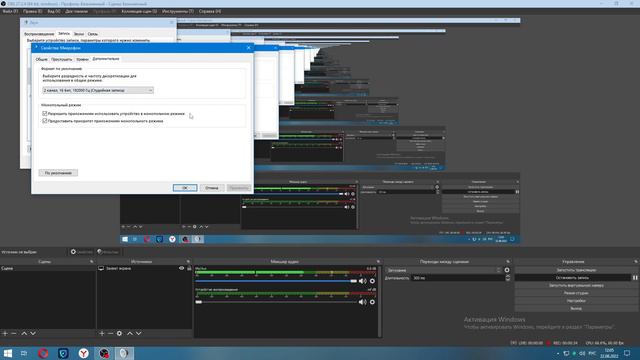
Task: Mute the Desktop Audio channel
Action: [x=362, y=302]
